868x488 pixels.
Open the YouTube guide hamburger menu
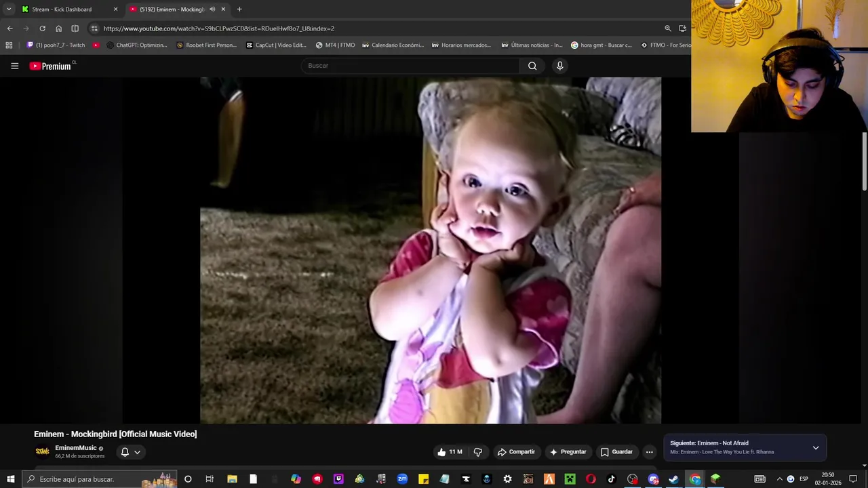coord(14,66)
